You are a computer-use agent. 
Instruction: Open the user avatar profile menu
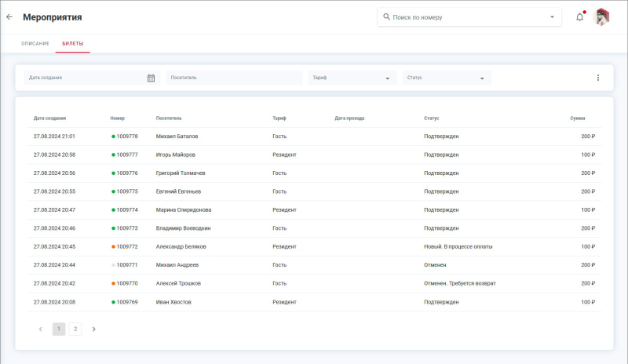pyautogui.click(x=602, y=16)
